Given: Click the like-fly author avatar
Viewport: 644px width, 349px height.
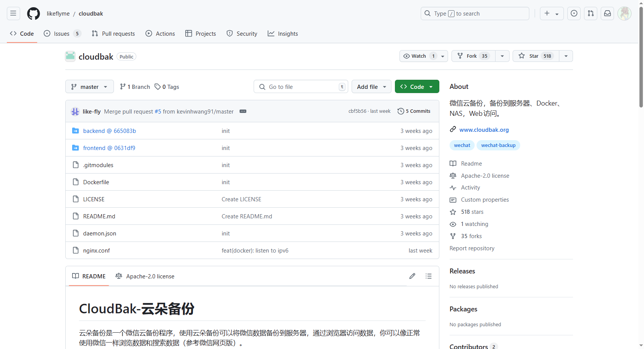Looking at the screenshot, I should coord(75,111).
